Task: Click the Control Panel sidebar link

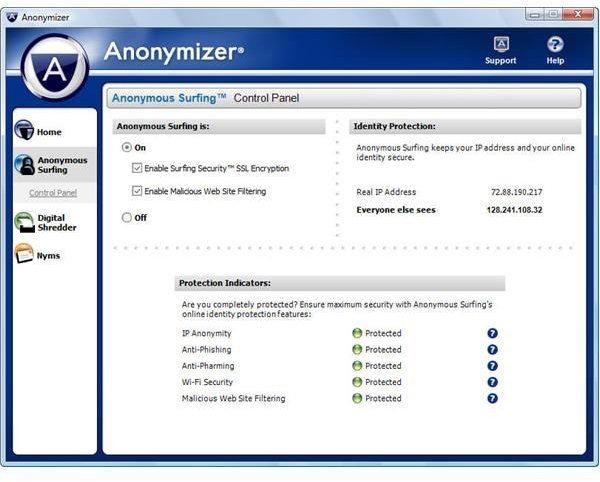Action: (53, 193)
